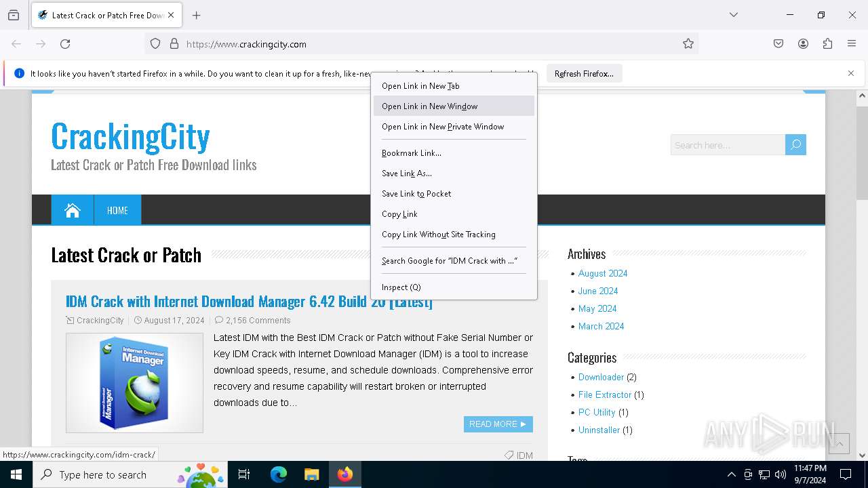Image resolution: width=868 pixels, height=488 pixels.
Task: Click the Refresh Firefox button
Action: [x=584, y=74]
